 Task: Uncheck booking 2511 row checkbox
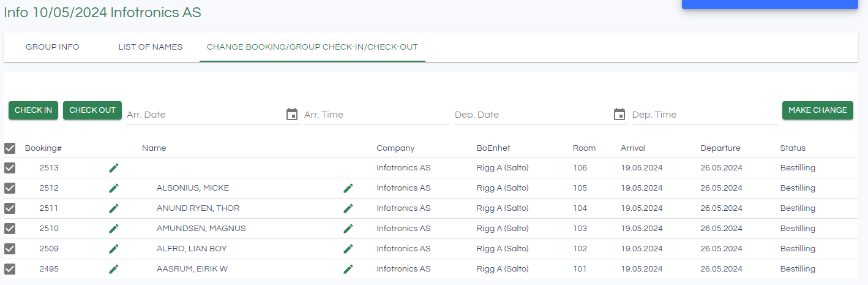click(10, 208)
